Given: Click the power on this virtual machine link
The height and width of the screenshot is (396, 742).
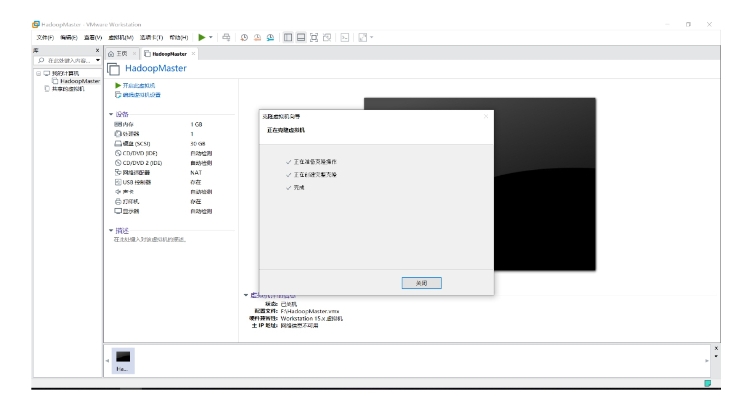Looking at the screenshot, I should point(135,86).
